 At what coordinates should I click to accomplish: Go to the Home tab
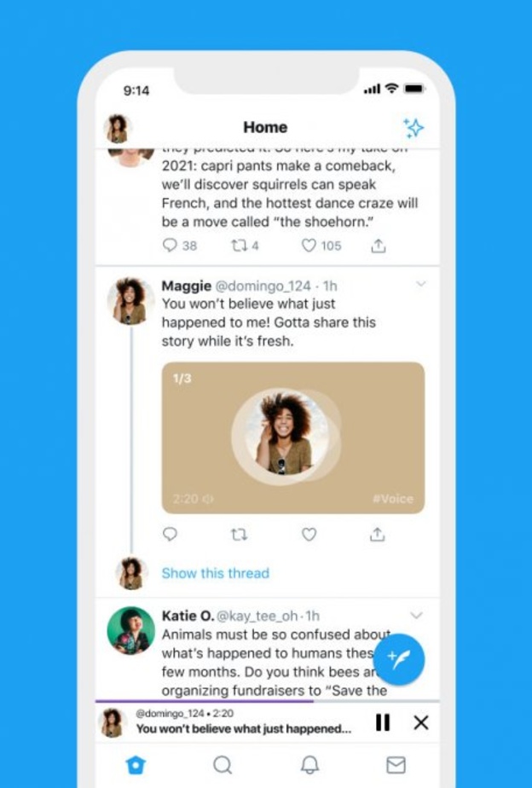tap(136, 765)
